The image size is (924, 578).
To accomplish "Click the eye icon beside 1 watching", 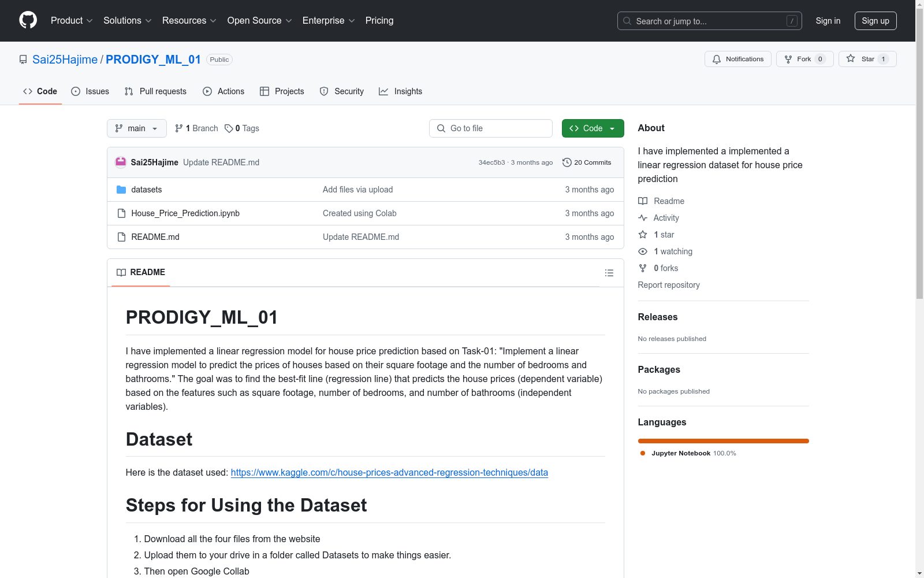I will tap(643, 251).
